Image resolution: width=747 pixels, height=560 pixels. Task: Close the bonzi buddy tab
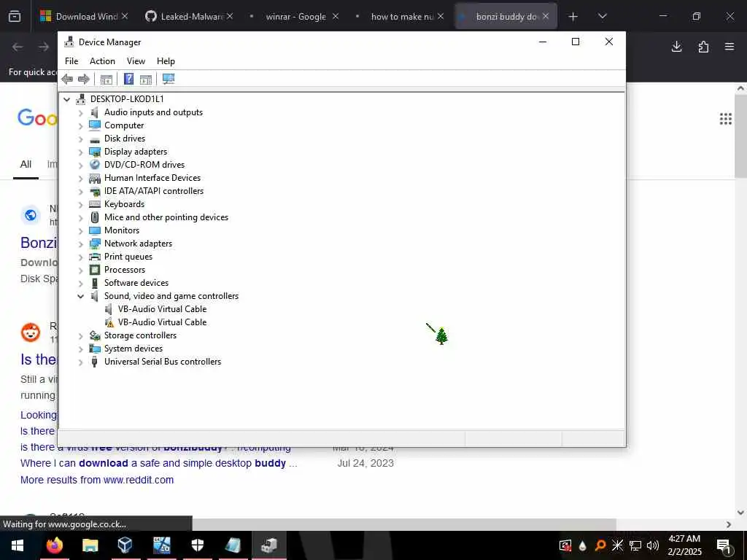pyautogui.click(x=546, y=16)
